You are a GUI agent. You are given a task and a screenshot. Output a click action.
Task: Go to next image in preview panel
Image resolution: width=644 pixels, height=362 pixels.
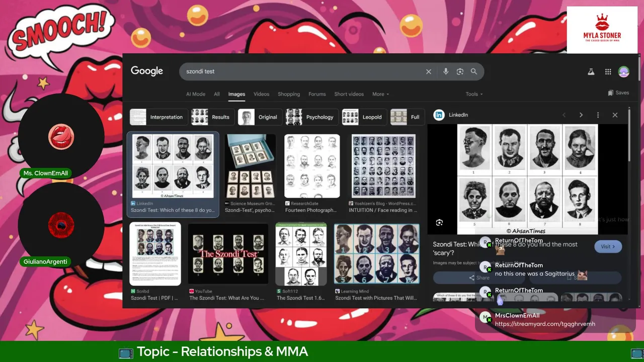pos(581,115)
